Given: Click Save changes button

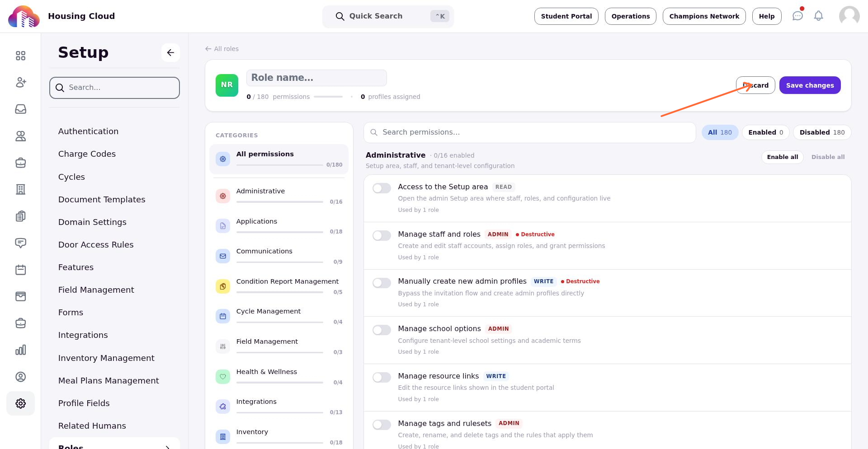Looking at the screenshot, I should click(x=810, y=85).
